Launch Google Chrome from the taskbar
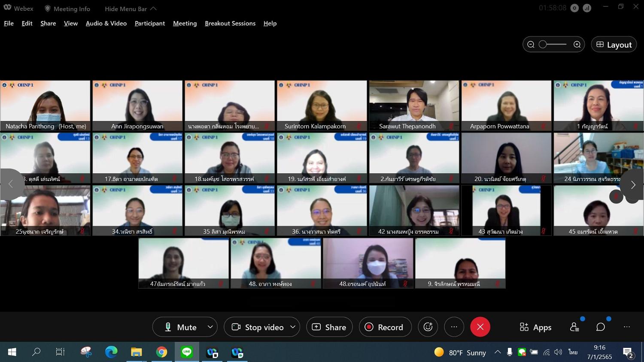Image resolution: width=644 pixels, height=362 pixels. point(161,352)
